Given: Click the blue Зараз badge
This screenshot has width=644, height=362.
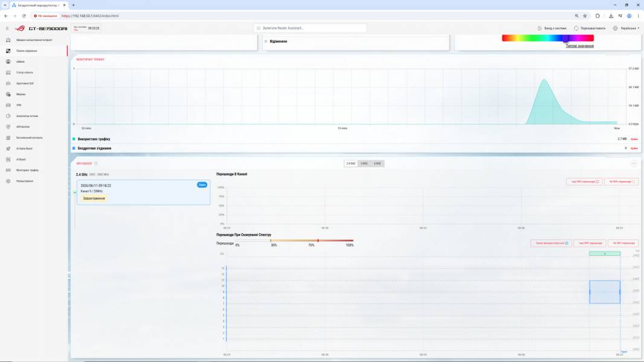Looking at the screenshot, I should click(x=202, y=185).
